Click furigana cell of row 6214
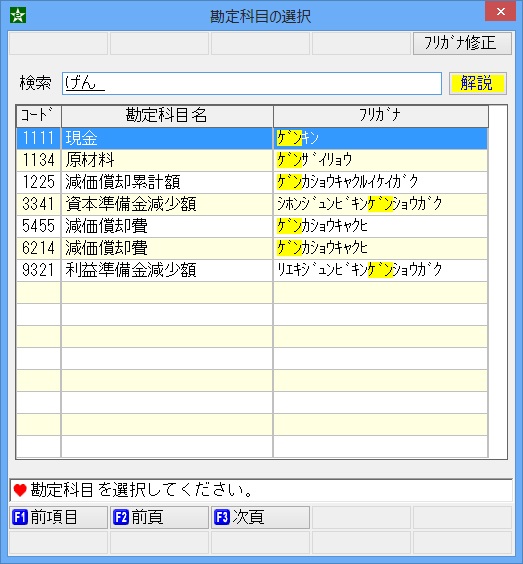Image resolution: width=523 pixels, height=564 pixels. [x=380, y=248]
